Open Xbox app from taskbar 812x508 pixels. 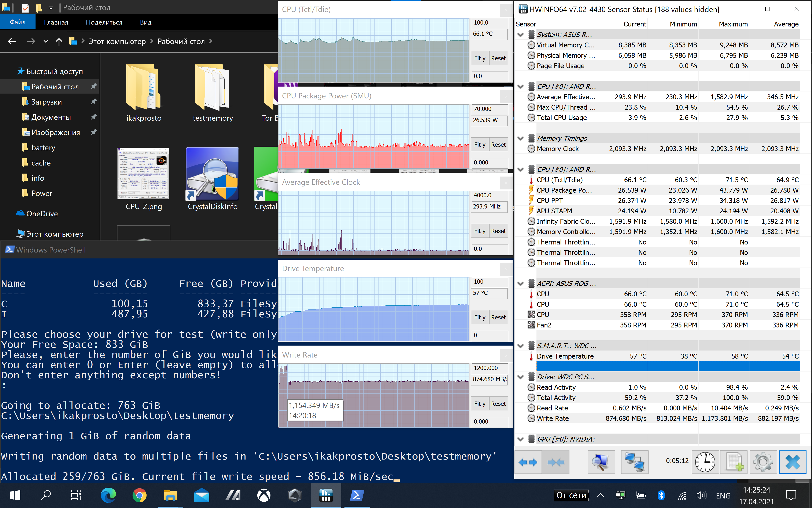(x=264, y=495)
